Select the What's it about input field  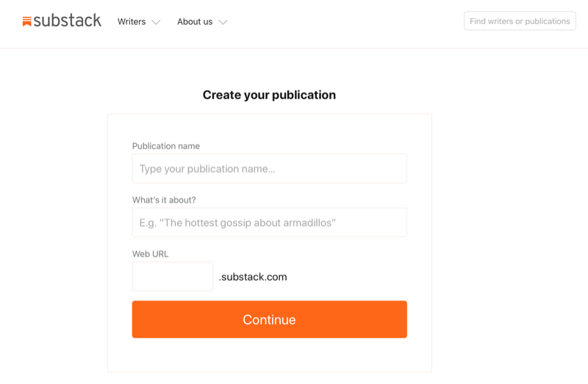click(270, 222)
